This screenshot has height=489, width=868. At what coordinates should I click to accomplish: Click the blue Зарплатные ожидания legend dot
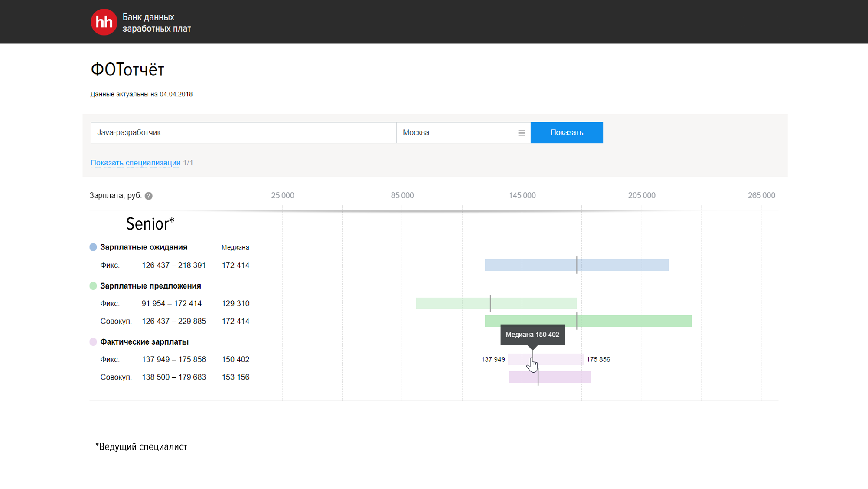point(93,247)
